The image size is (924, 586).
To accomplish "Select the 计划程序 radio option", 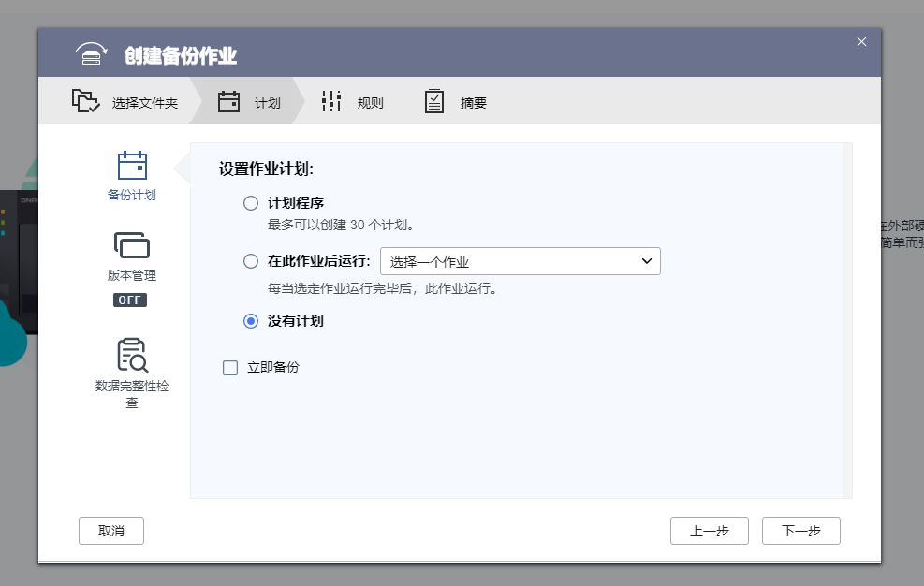I will 250,202.
